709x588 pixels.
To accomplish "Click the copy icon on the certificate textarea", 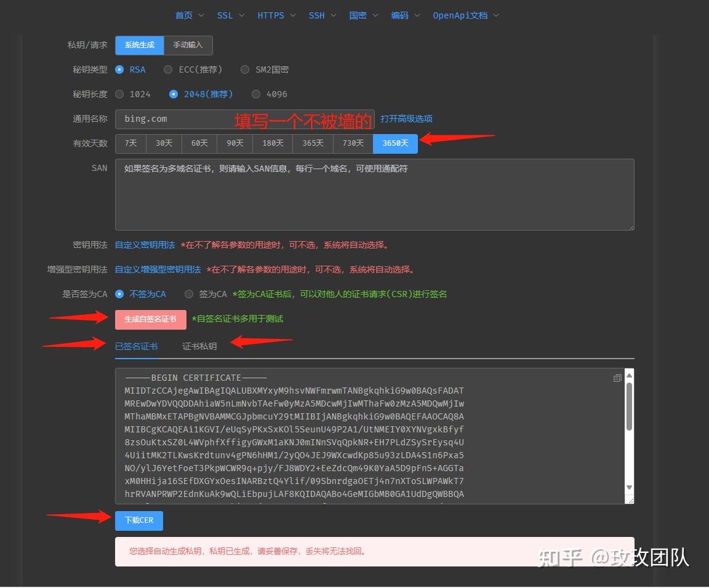I will pos(617,378).
